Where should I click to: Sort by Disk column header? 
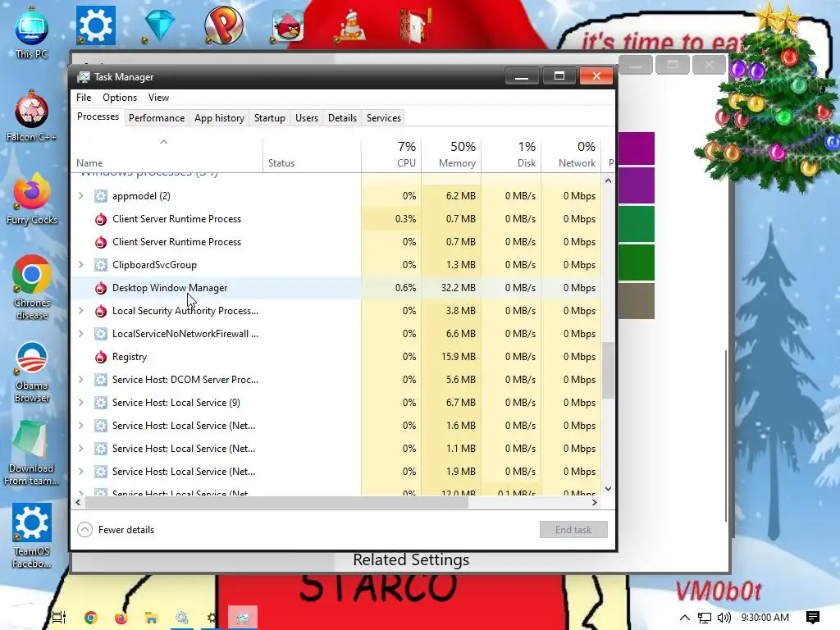tap(512, 154)
